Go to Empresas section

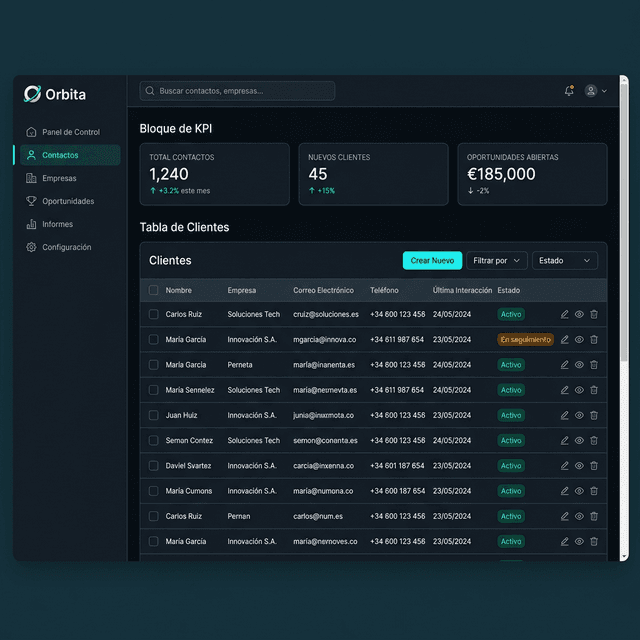point(70,178)
